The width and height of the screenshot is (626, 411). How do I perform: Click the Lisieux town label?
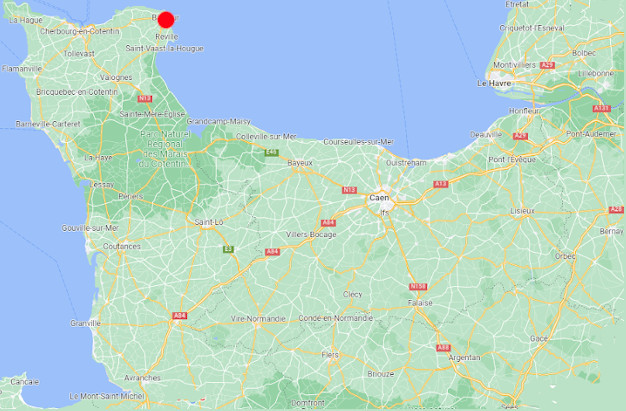coord(522,211)
